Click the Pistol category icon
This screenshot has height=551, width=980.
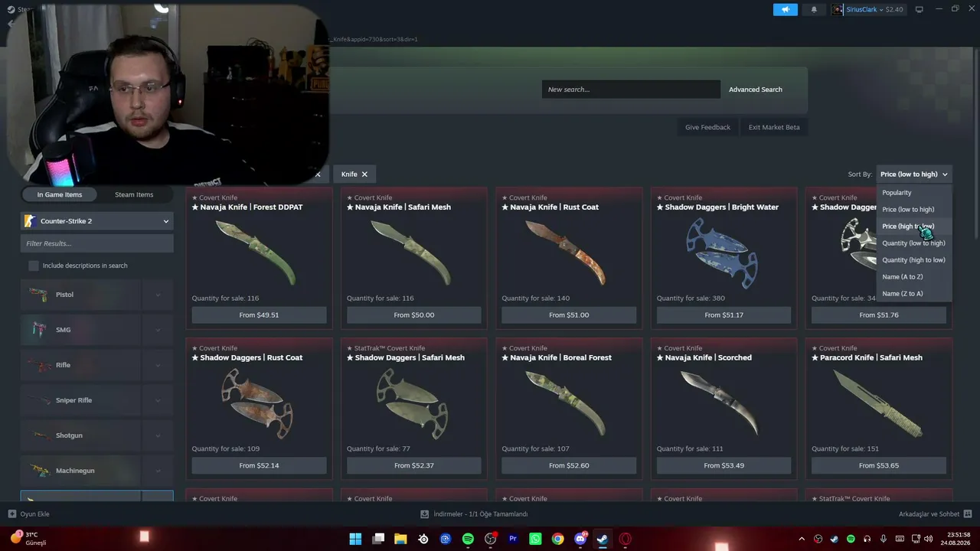click(x=38, y=295)
